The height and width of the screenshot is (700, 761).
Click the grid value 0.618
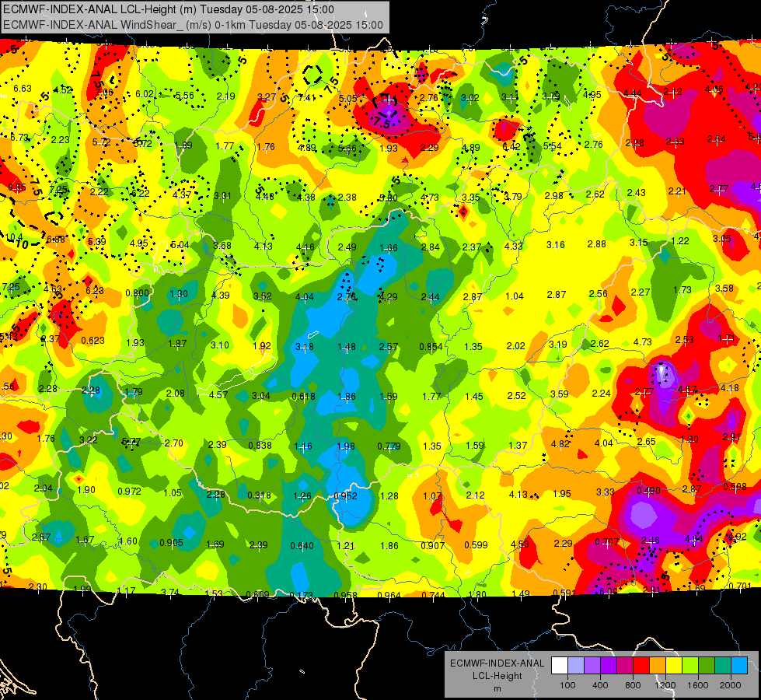coord(304,397)
